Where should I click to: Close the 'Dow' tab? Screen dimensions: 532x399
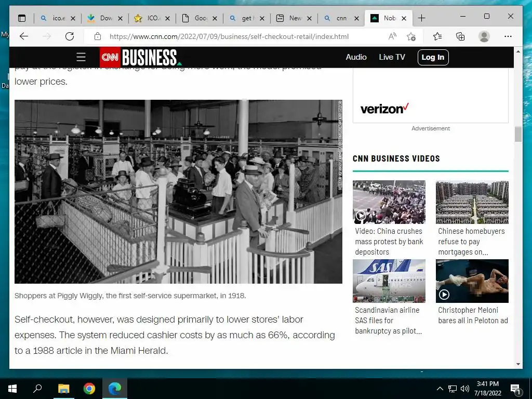tap(120, 18)
